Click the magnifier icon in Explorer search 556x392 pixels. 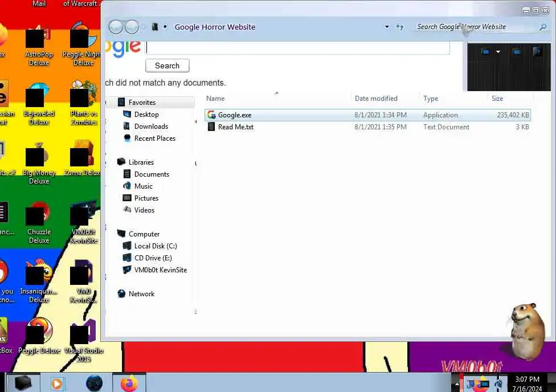point(543,27)
